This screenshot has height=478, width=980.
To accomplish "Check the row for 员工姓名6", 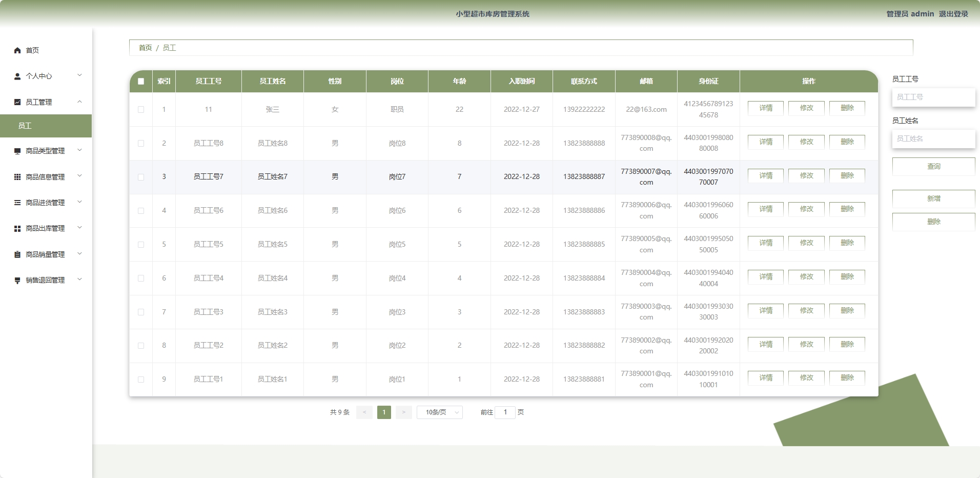I will (141, 210).
